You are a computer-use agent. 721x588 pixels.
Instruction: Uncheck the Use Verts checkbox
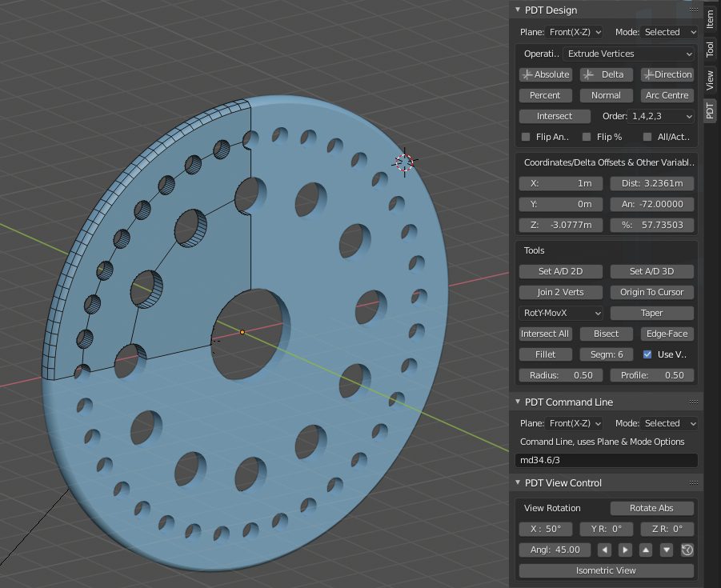tap(647, 354)
